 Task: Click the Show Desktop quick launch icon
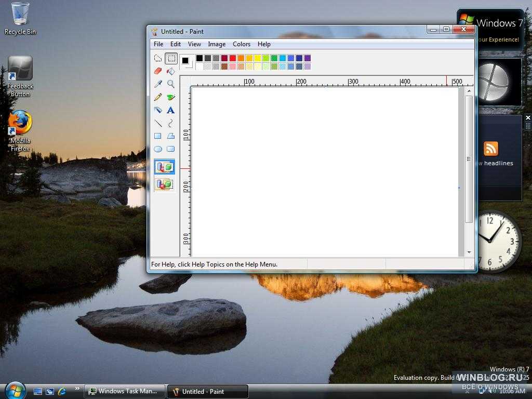tap(38, 392)
